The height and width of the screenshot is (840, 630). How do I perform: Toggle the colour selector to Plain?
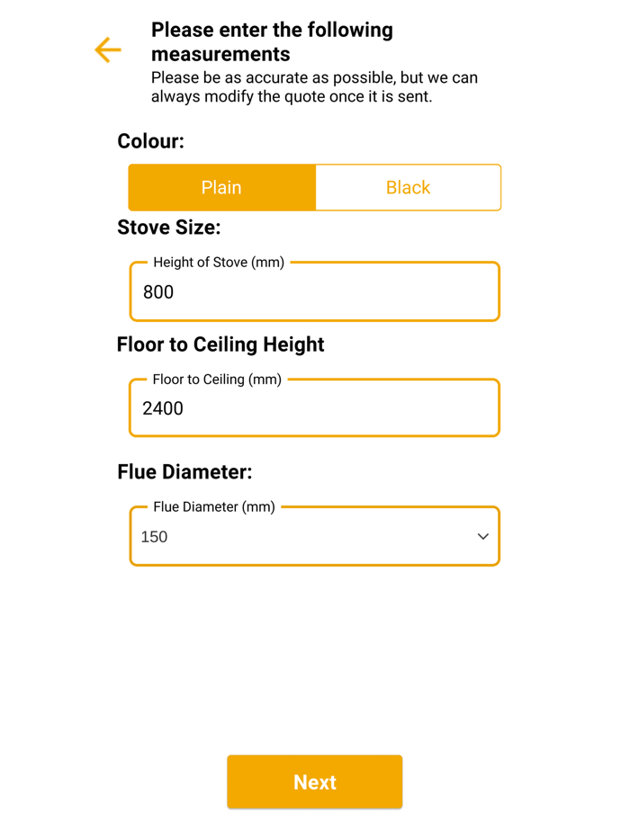[x=221, y=187]
